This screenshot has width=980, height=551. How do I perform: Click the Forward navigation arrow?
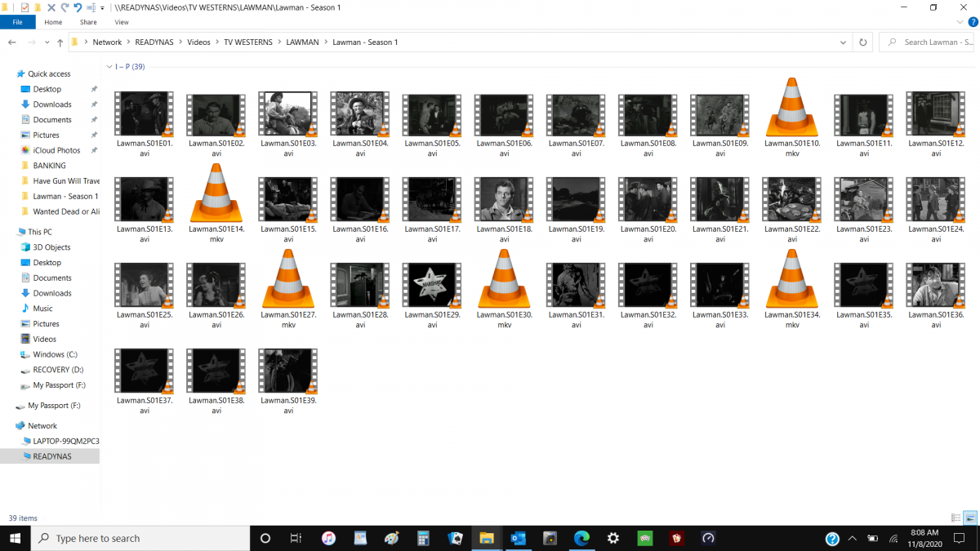32,42
